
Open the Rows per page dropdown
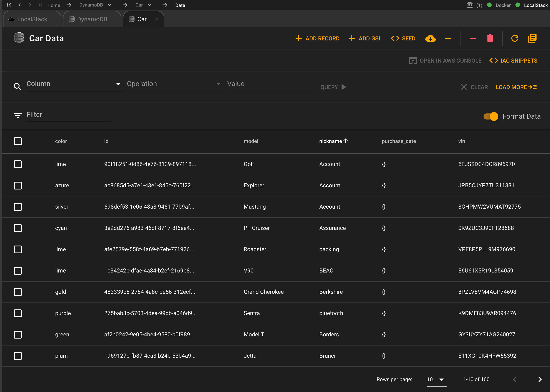click(x=436, y=379)
